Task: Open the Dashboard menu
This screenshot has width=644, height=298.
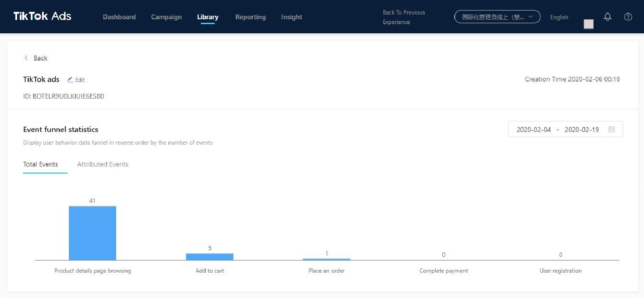Action: point(119,17)
